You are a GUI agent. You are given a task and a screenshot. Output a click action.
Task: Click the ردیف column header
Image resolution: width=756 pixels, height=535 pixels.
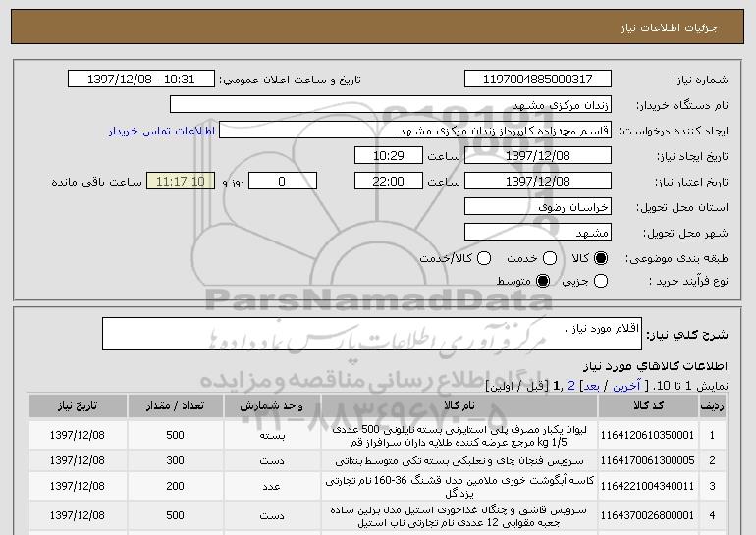pos(712,405)
